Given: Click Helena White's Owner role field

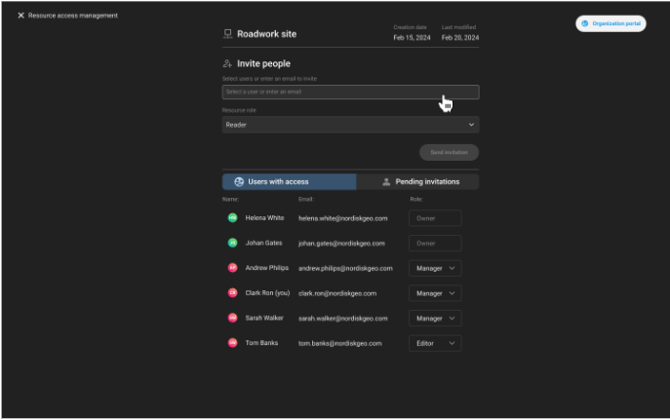Looking at the screenshot, I should (x=435, y=218).
